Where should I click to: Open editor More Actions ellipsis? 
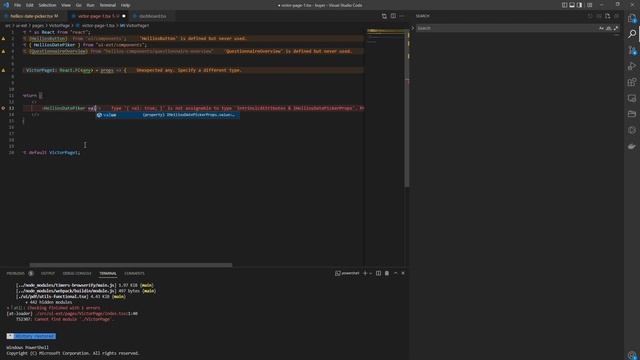(402, 16)
